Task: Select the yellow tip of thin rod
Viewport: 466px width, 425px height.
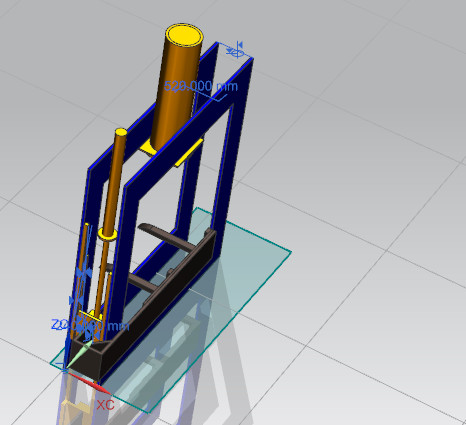Action: pyautogui.click(x=121, y=132)
